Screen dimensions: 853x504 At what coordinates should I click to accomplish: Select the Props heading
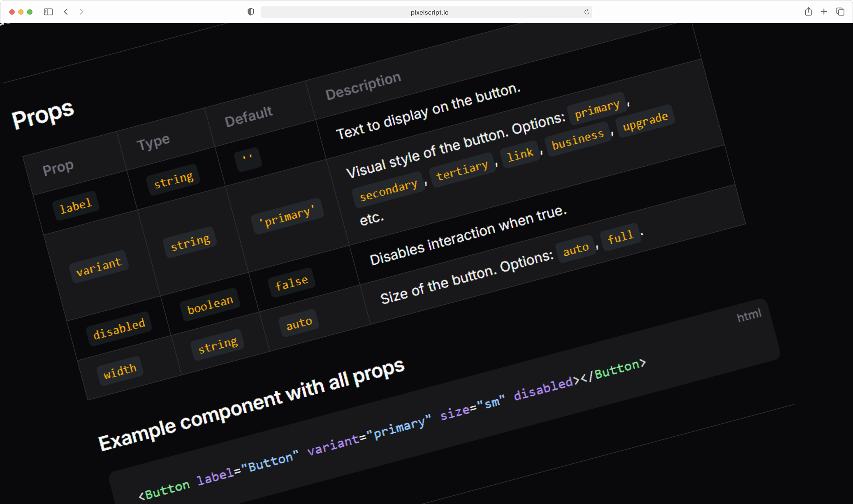(x=43, y=115)
